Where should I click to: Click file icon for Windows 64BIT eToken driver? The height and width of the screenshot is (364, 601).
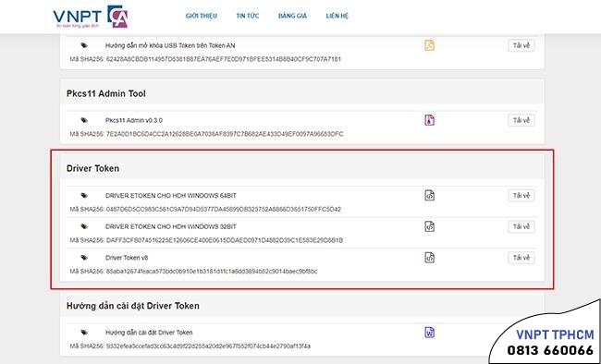[429, 196]
